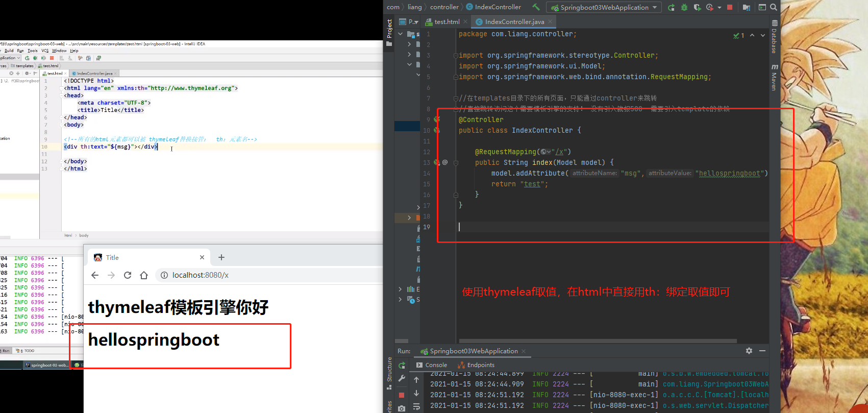Switch to Console tab
Viewport: 868px width, 413px height.
[432, 365]
